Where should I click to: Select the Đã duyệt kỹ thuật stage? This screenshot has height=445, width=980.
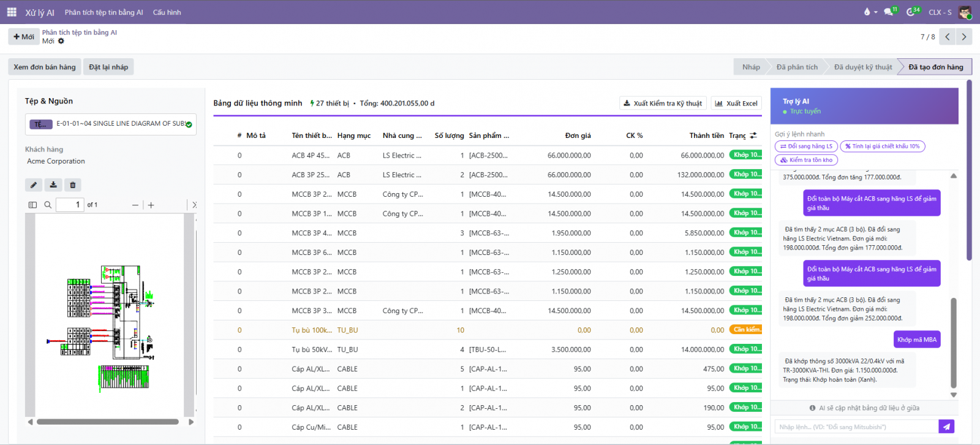coord(862,67)
